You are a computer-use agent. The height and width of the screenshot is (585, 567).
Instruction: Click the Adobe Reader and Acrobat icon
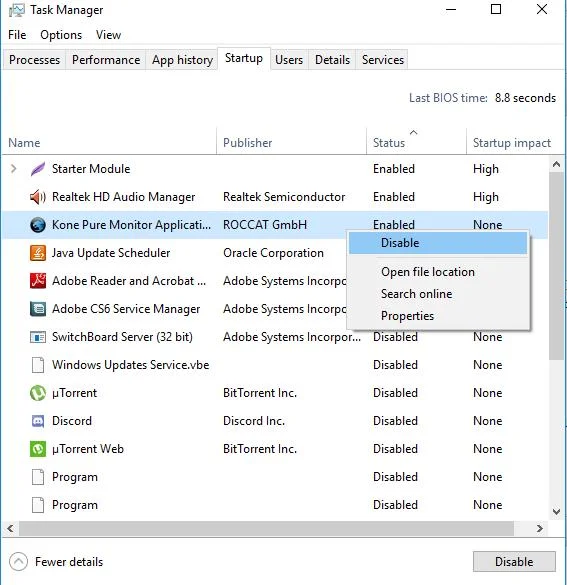click(38, 281)
